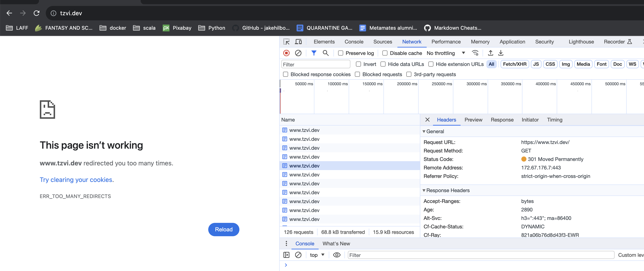Check Blocked requests

pos(358,74)
